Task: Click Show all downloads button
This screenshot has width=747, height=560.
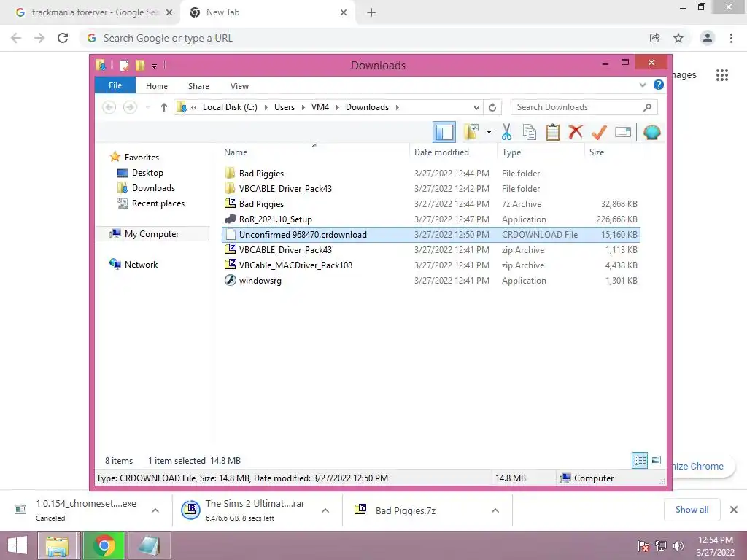Action: [x=692, y=510]
